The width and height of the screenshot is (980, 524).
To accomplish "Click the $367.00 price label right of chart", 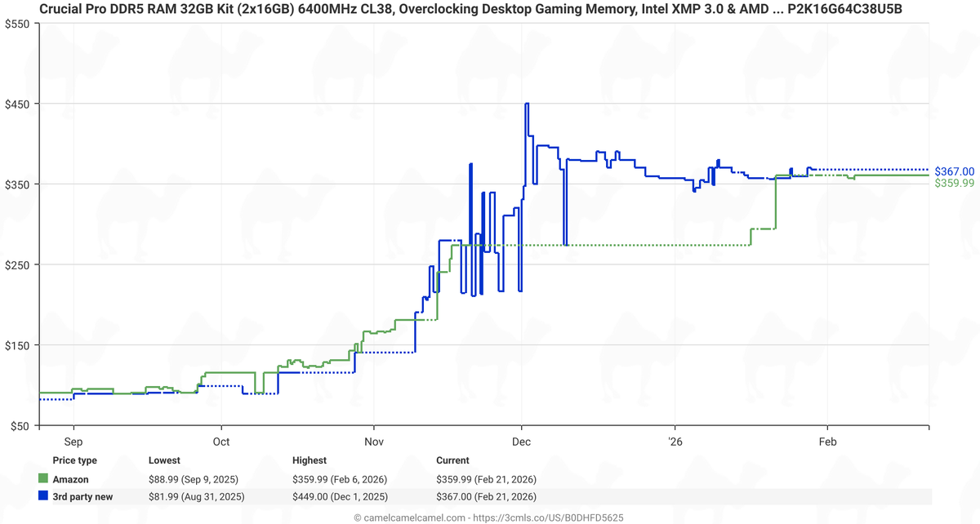I will coord(954,171).
